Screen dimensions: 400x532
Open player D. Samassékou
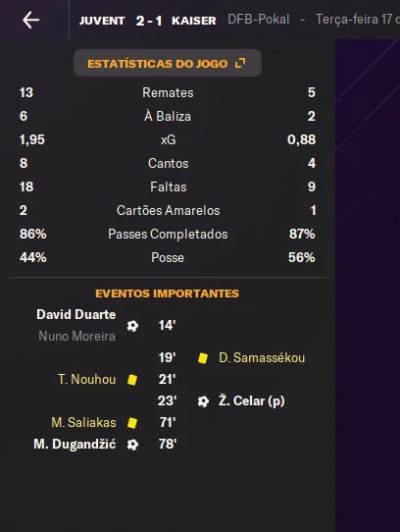point(262,357)
